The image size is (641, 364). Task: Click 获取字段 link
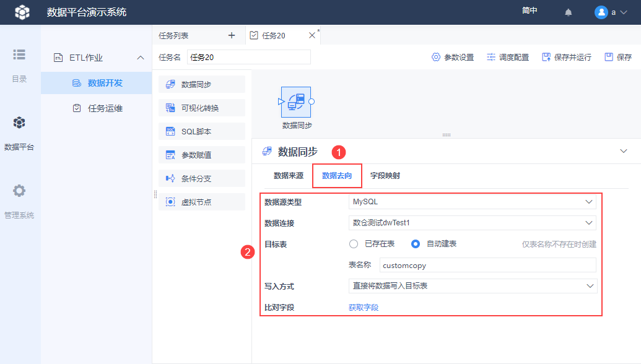click(x=364, y=308)
